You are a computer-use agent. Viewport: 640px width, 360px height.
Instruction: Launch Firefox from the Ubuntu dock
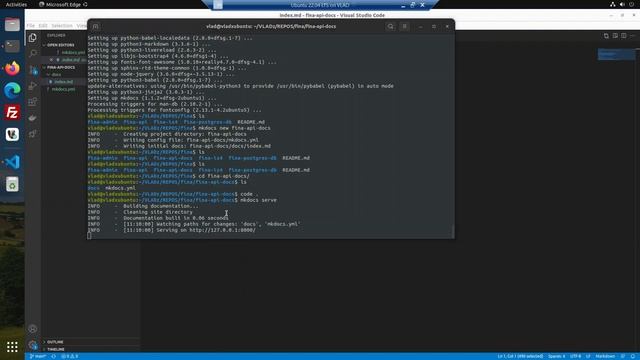pos(12,68)
